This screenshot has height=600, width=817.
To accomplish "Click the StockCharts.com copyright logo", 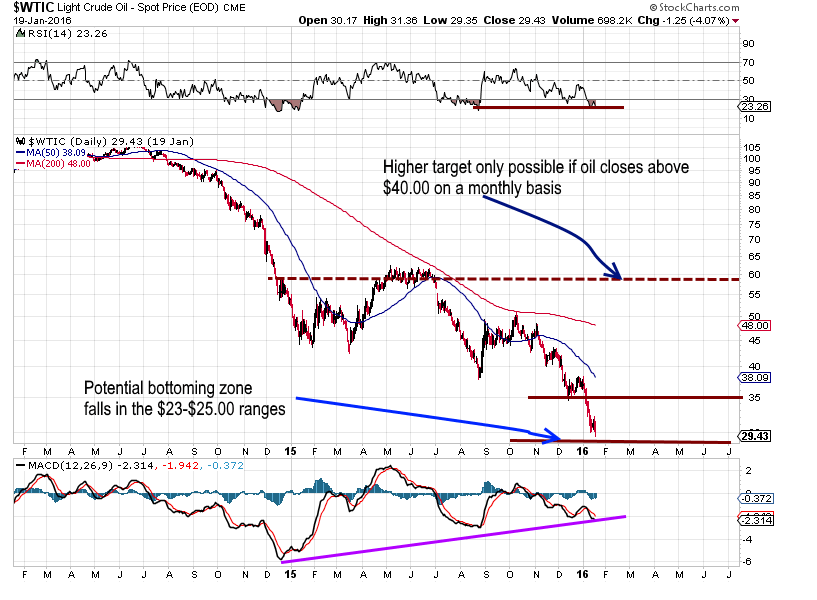I will (694, 7).
